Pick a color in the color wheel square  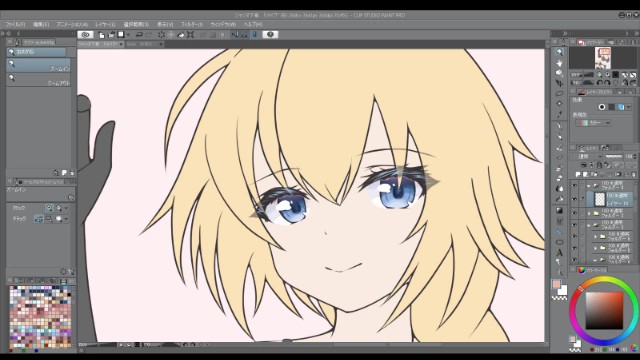(x=604, y=310)
